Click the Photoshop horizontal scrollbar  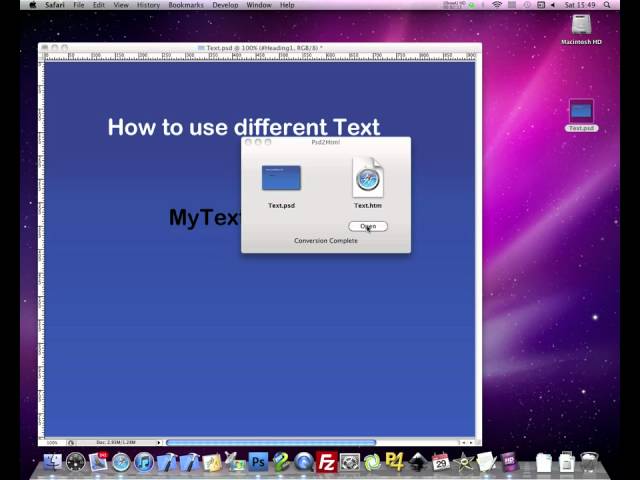pyautogui.click(x=271, y=442)
